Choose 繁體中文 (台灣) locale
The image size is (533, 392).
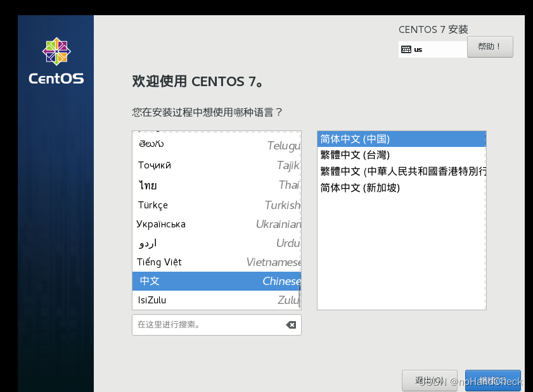click(x=401, y=155)
